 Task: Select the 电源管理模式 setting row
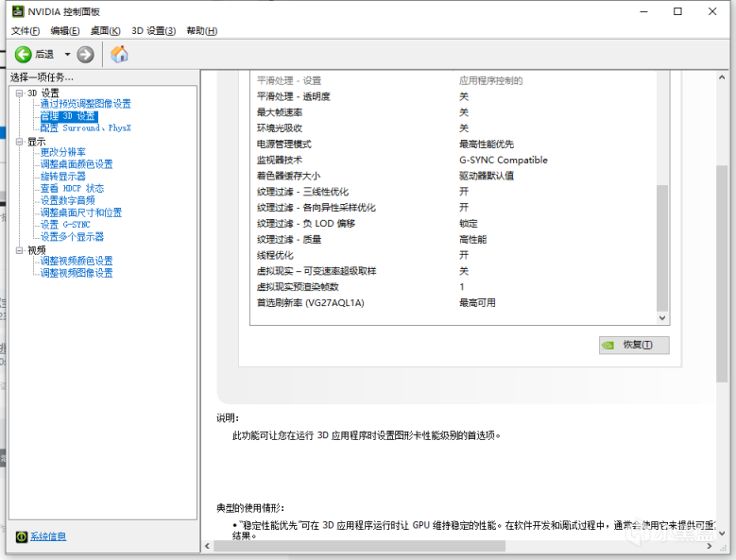click(454, 144)
